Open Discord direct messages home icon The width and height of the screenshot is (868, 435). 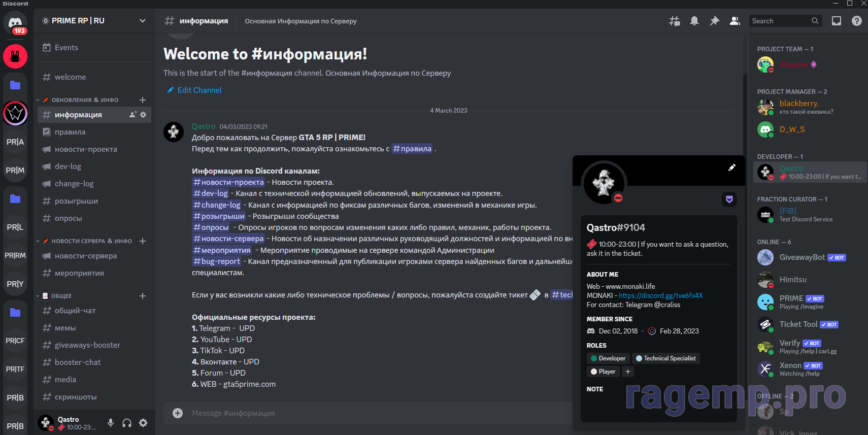(15, 23)
